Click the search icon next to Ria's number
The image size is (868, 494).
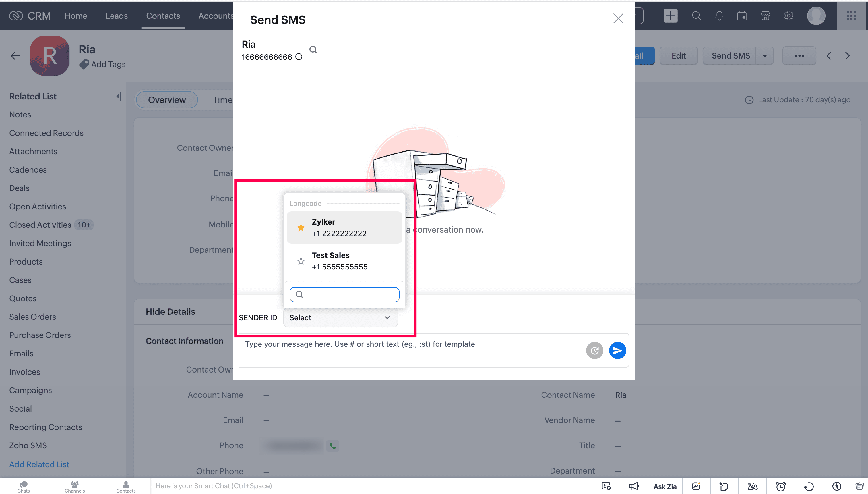(x=313, y=50)
